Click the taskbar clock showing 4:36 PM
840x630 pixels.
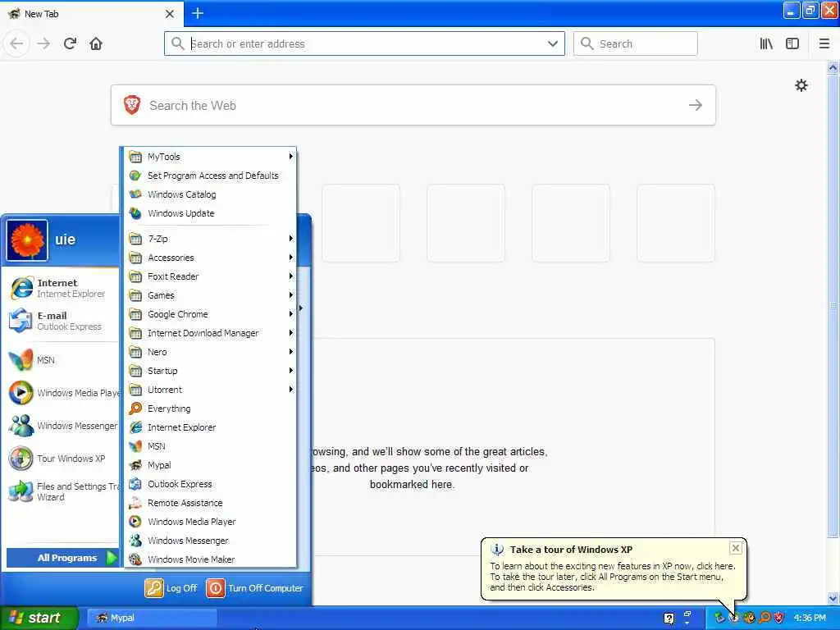pyautogui.click(x=810, y=619)
